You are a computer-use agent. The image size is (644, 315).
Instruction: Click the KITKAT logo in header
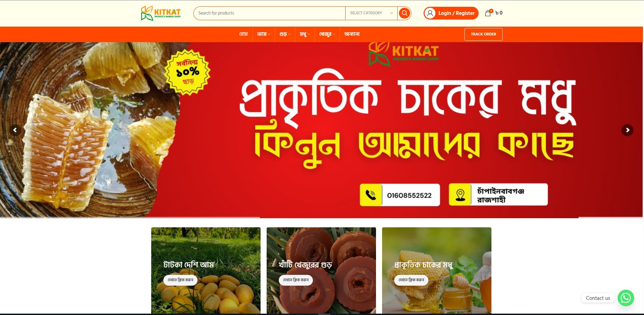(x=161, y=13)
